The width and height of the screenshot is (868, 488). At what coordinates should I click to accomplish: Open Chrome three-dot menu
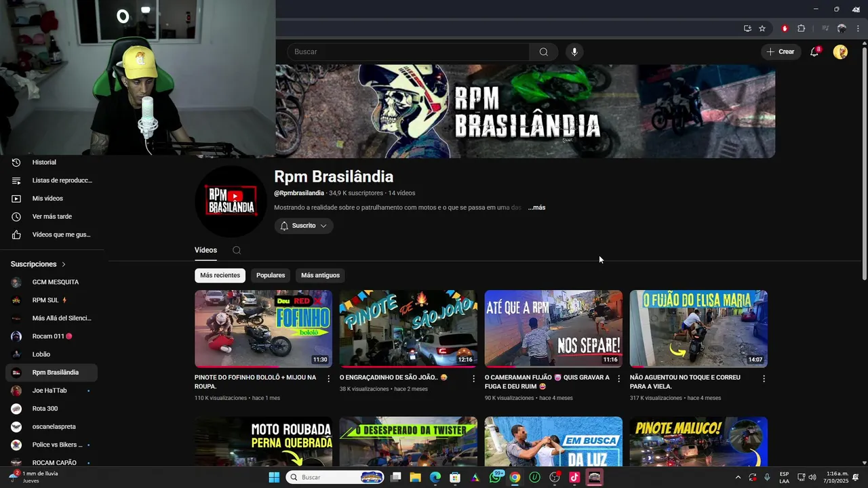[x=858, y=28]
